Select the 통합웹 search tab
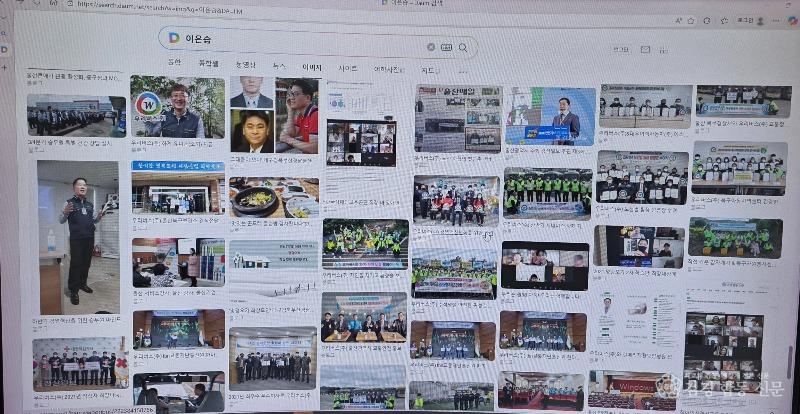 [208, 64]
